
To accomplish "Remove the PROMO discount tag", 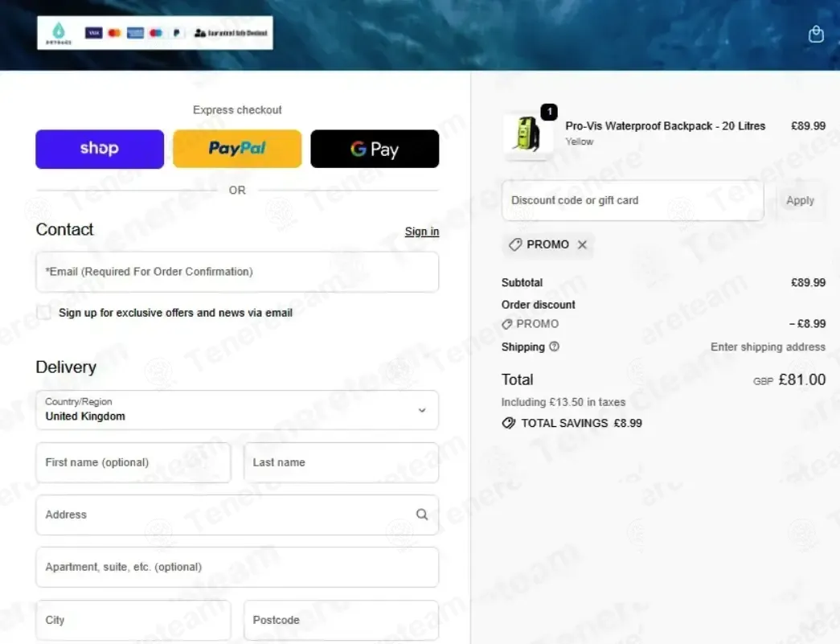I will tap(582, 245).
